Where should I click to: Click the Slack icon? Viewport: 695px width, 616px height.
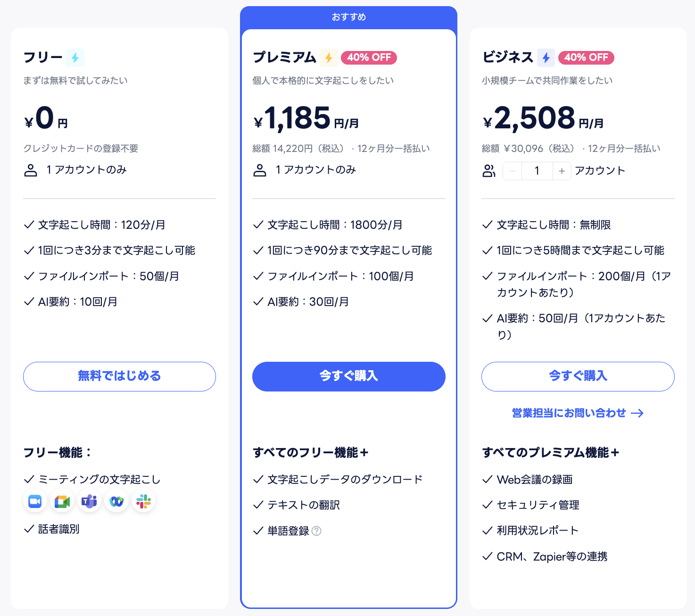tap(144, 501)
